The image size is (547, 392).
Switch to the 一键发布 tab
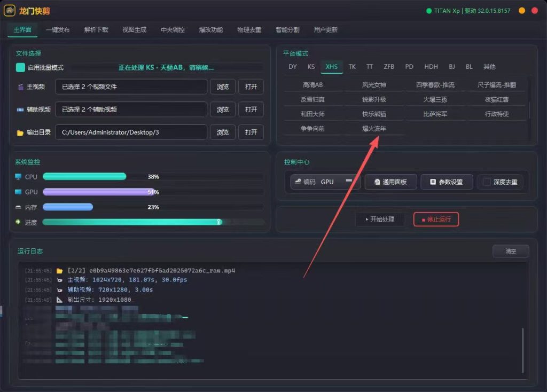coord(58,30)
